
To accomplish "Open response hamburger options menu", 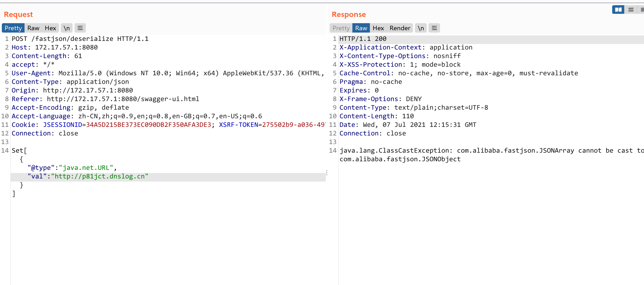I will (434, 28).
